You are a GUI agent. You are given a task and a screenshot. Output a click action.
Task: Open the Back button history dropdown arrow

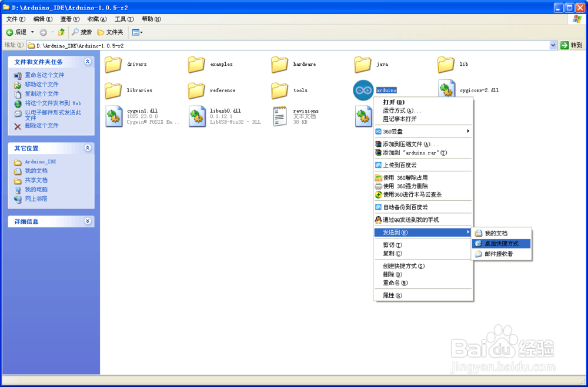[32, 33]
